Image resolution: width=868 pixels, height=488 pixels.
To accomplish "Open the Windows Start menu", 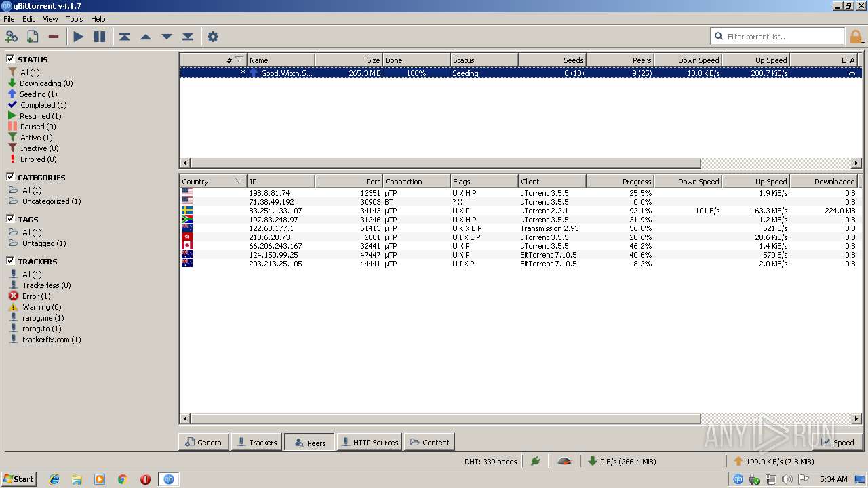I will [x=18, y=479].
